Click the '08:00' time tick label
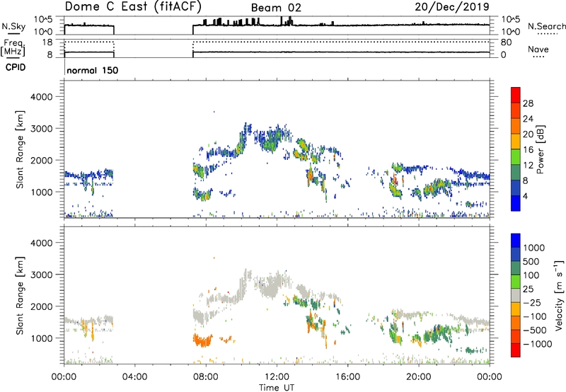 206,377
